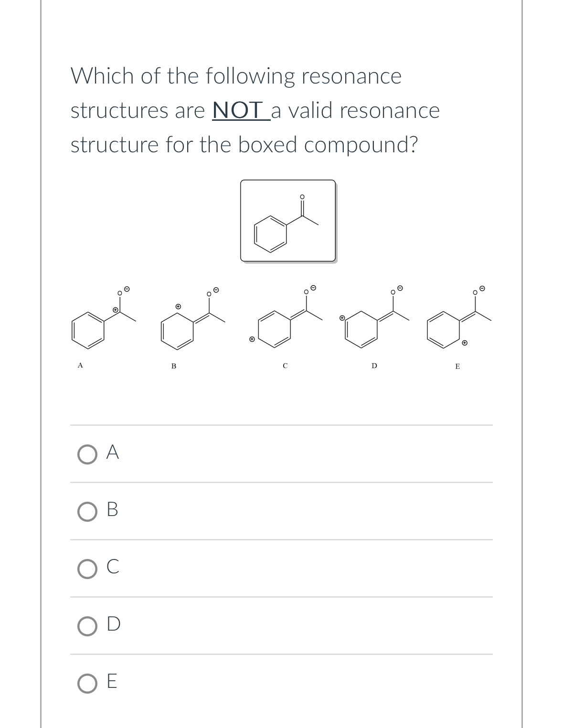Click the answer row containing option A
The height and width of the screenshot is (728, 563).
coord(282,454)
